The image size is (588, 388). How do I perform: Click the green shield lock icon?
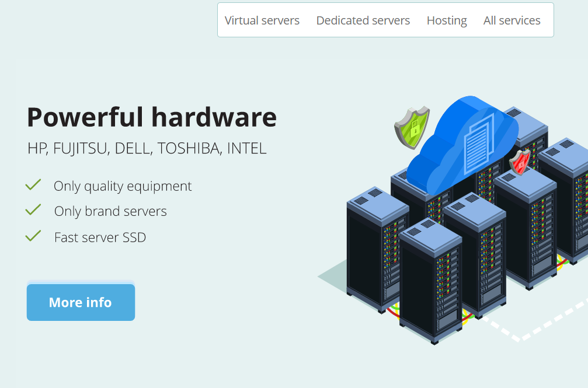[x=412, y=127]
